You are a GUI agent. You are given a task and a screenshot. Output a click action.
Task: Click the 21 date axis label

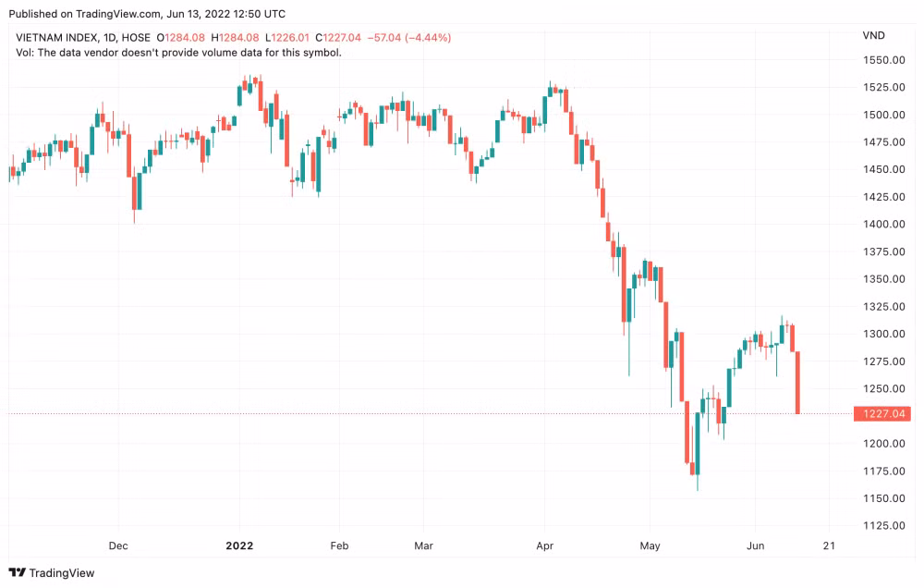tap(829, 545)
